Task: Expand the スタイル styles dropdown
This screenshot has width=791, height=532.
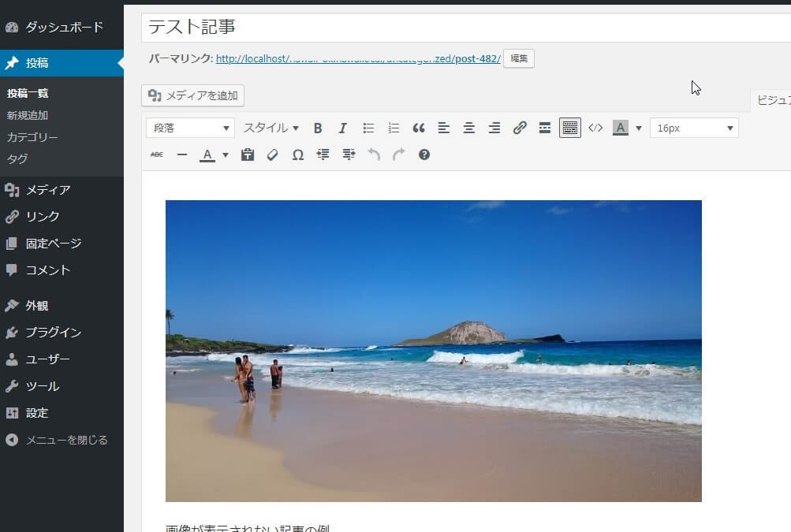Action: pyautogui.click(x=271, y=128)
